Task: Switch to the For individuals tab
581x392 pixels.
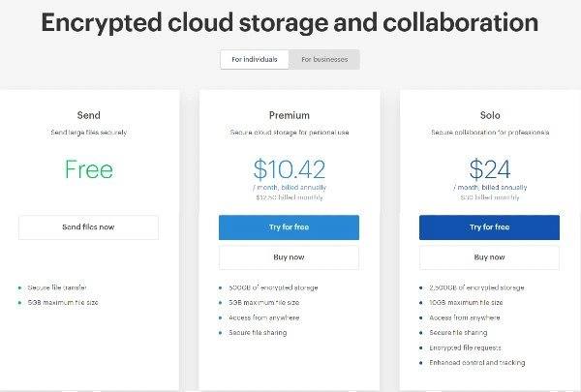Action: [x=254, y=59]
